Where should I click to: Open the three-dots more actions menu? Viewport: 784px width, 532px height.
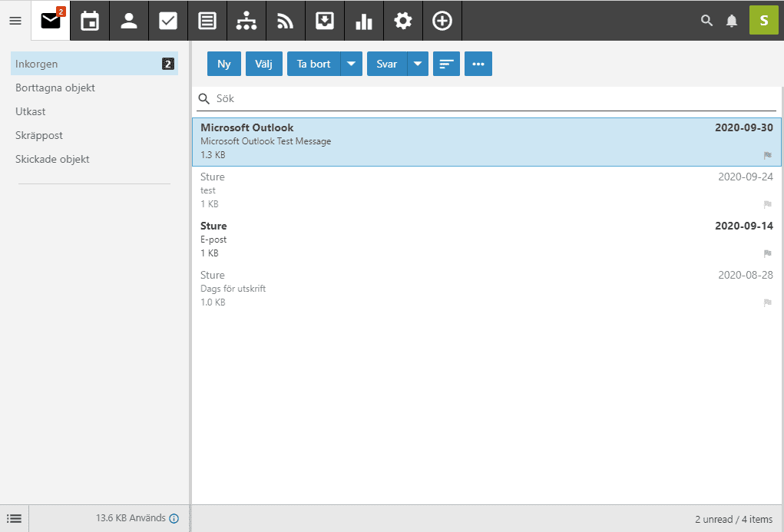[478, 64]
